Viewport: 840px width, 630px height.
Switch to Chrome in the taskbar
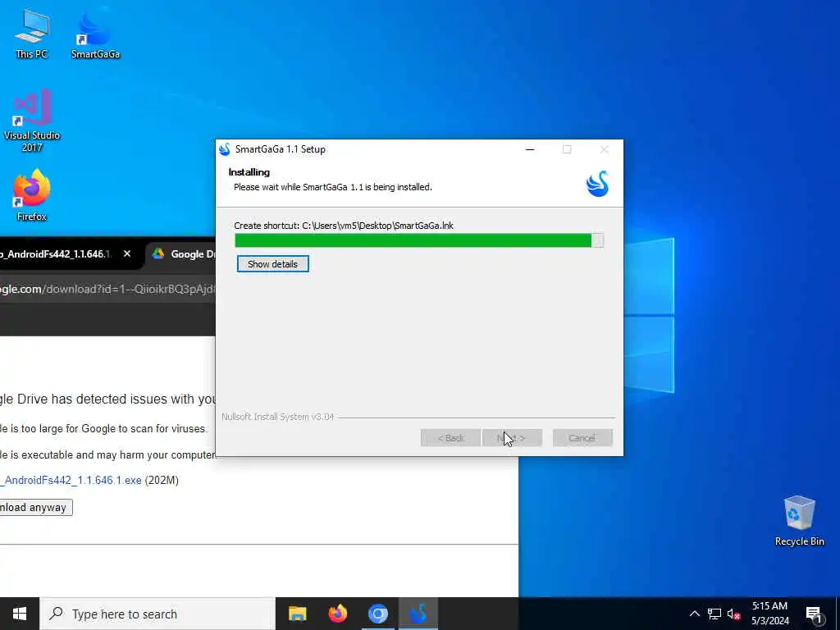[377, 614]
